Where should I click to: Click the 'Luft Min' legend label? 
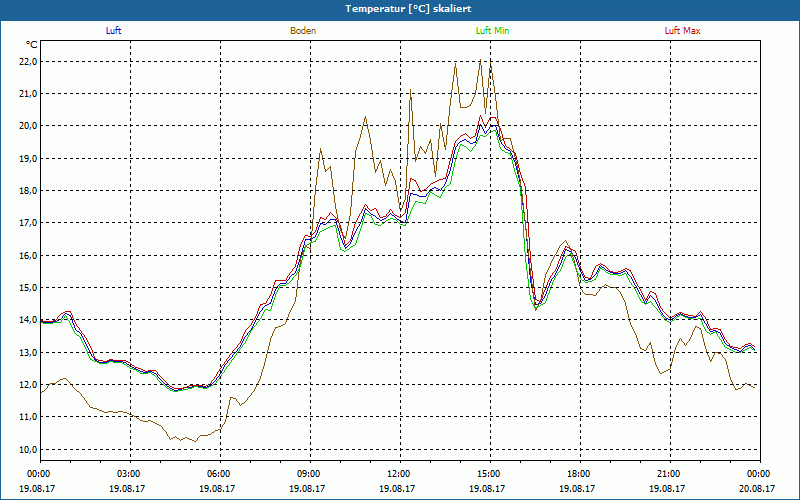click(x=492, y=31)
